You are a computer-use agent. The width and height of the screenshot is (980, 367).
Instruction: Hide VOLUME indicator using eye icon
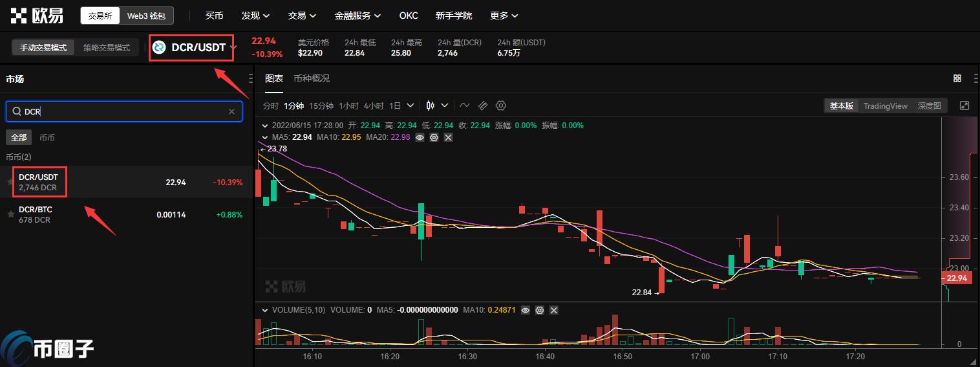pos(525,310)
